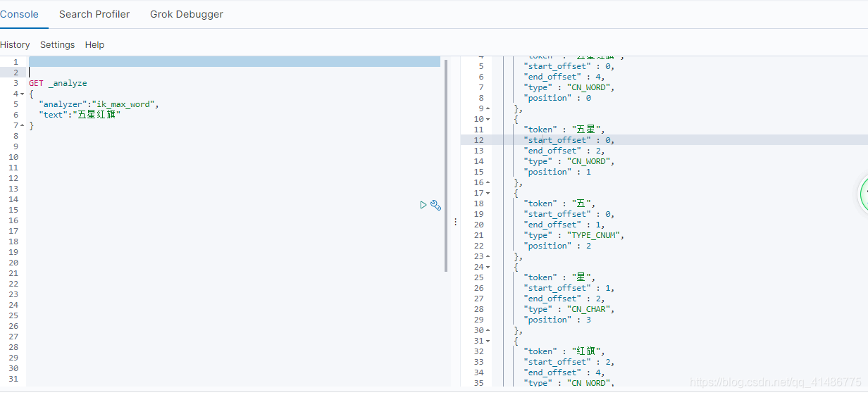This screenshot has height=395, width=868.
Task: Open the wrench request options icon
Action: pos(435,205)
